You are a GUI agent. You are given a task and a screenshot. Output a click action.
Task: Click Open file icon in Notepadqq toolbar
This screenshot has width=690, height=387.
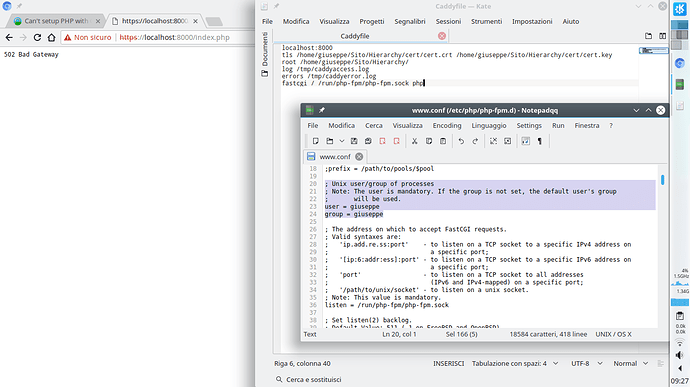330,141
